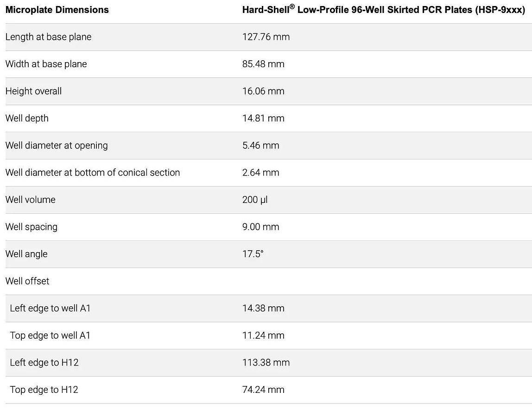Select the "Well offset" section label
532x417 pixels.
click(x=27, y=281)
